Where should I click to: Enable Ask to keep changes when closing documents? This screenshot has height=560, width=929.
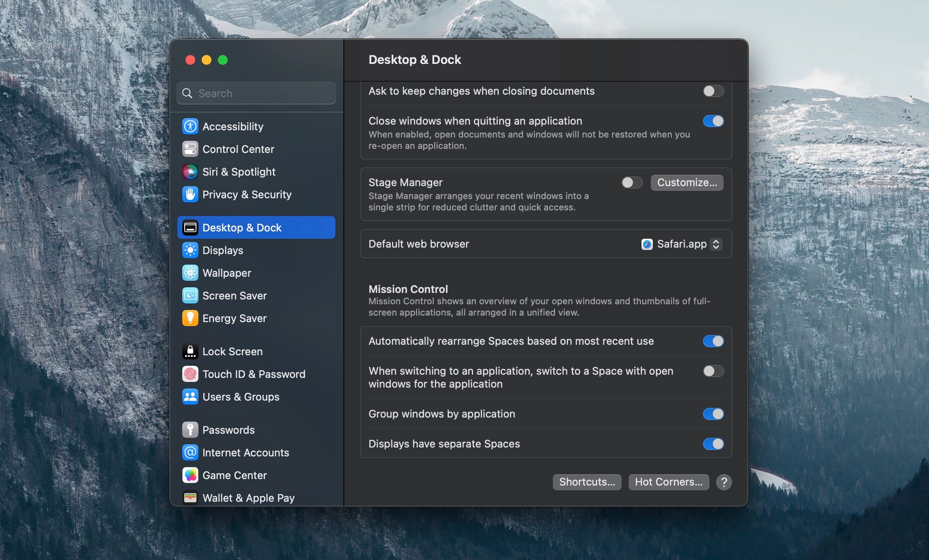pyautogui.click(x=713, y=91)
